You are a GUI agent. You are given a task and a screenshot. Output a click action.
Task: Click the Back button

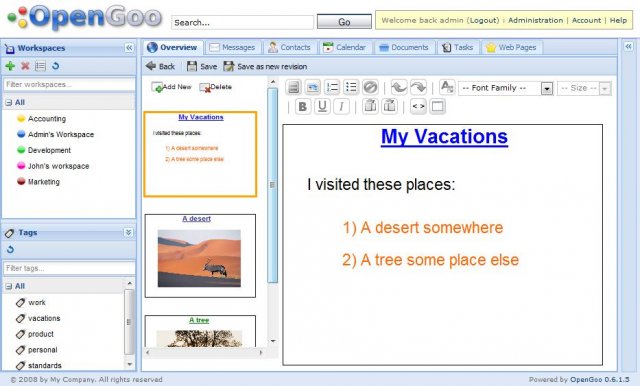160,66
